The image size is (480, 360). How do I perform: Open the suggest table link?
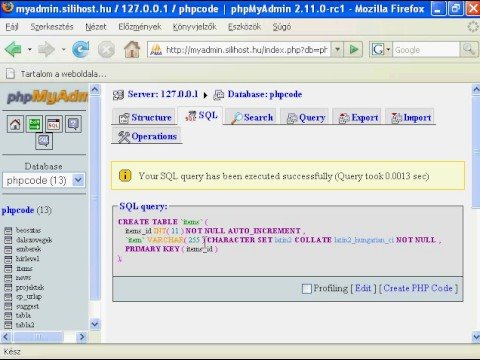(27, 306)
